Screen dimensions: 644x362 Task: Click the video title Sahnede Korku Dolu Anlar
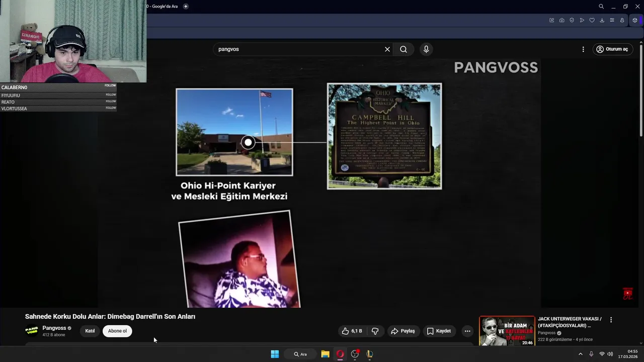click(110, 316)
